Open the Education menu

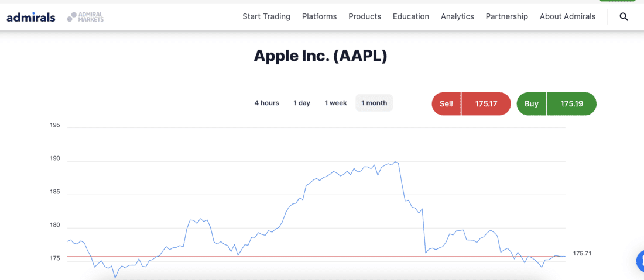(x=411, y=16)
